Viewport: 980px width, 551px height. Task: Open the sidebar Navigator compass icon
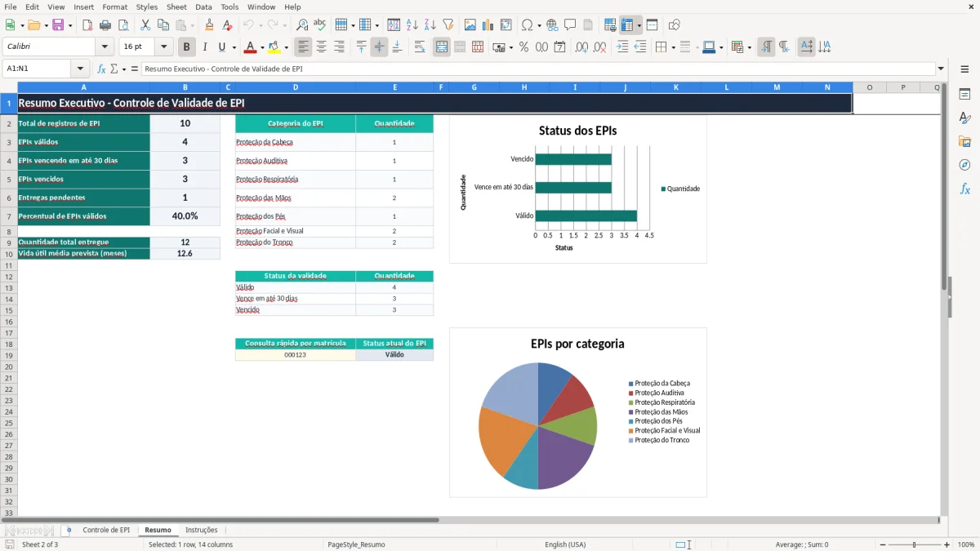964,165
